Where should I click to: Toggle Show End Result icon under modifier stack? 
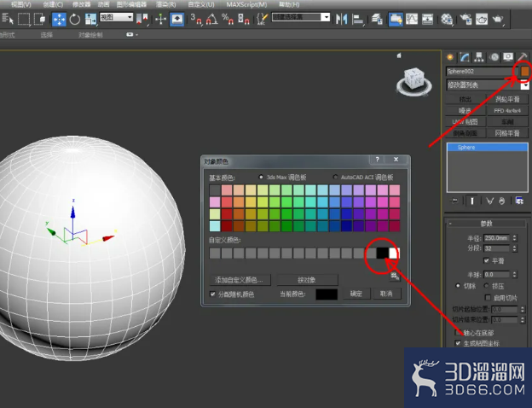472,201
